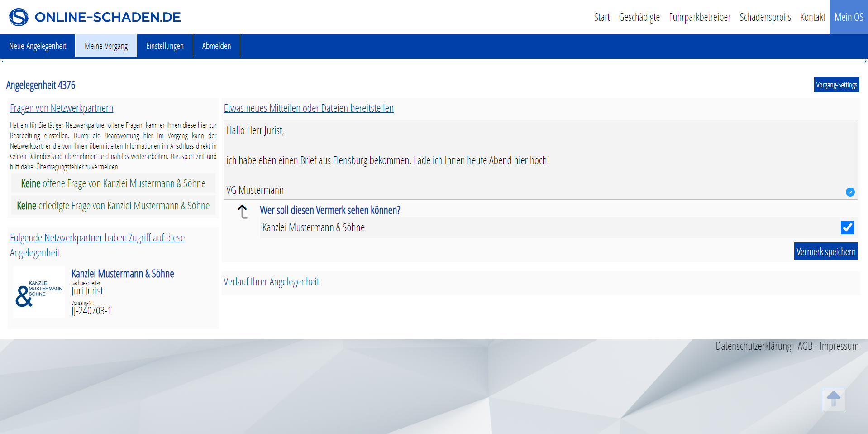Expand Verlauf Ihrer Angelegenheit section
The height and width of the screenshot is (434, 868).
(x=271, y=282)
